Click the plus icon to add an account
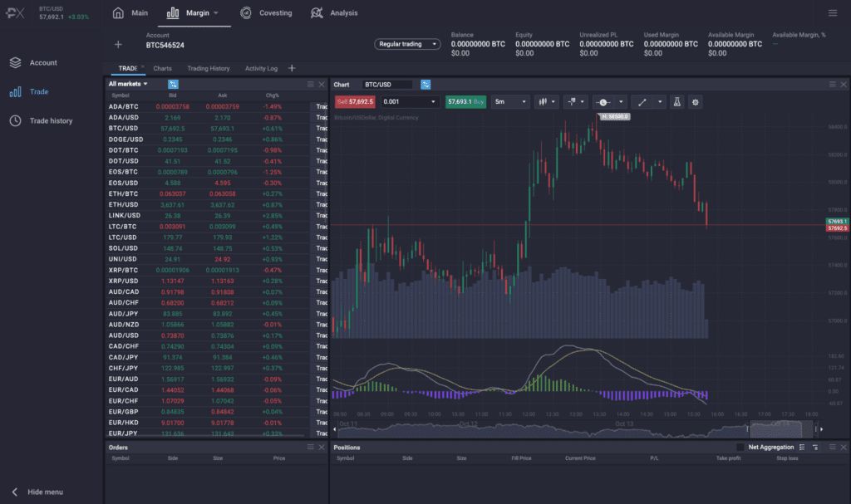The image size is (851, 504). [x=118, y=44]
